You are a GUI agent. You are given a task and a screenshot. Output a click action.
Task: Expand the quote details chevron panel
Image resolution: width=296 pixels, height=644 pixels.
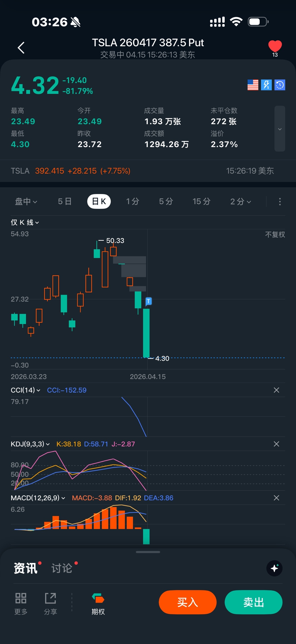point(279,129)
